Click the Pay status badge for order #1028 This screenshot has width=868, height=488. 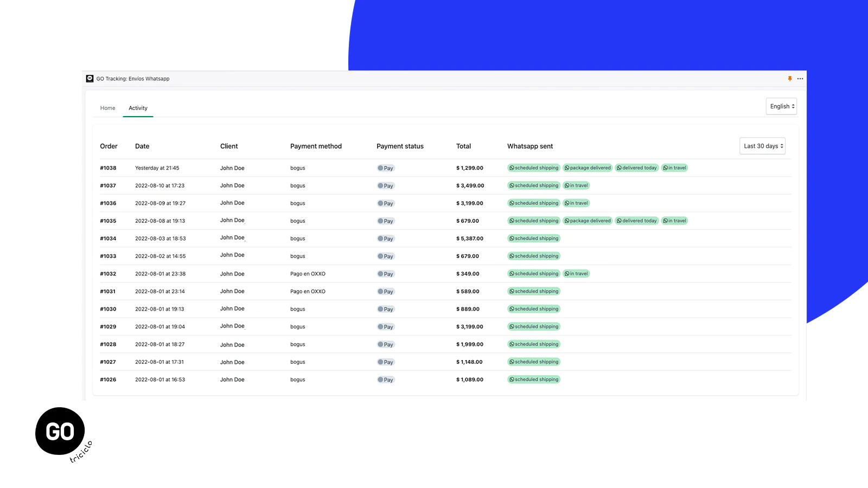tap(386, 344)
